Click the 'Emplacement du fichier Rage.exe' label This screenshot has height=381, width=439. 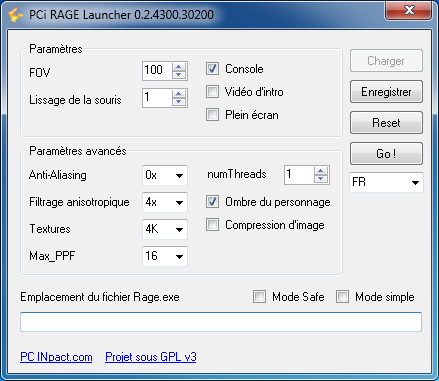100,297
